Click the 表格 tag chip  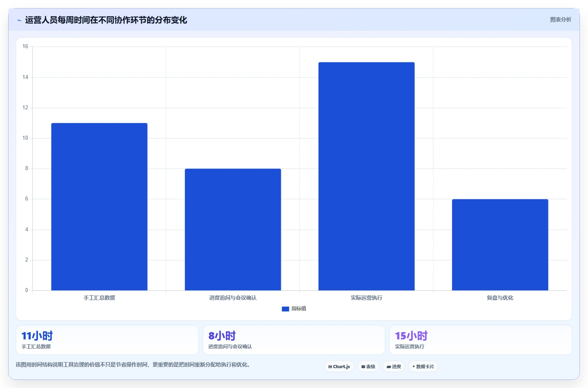click(368, 367)
